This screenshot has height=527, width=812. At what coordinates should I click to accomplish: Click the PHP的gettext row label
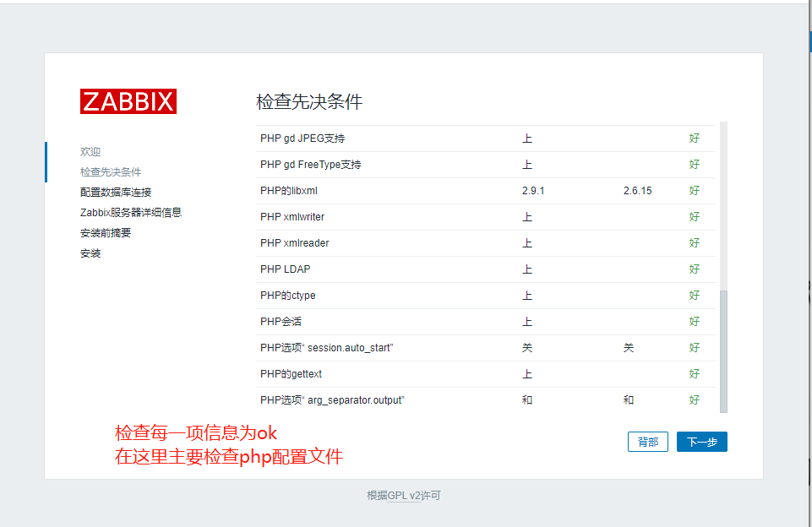pos(291,374)
